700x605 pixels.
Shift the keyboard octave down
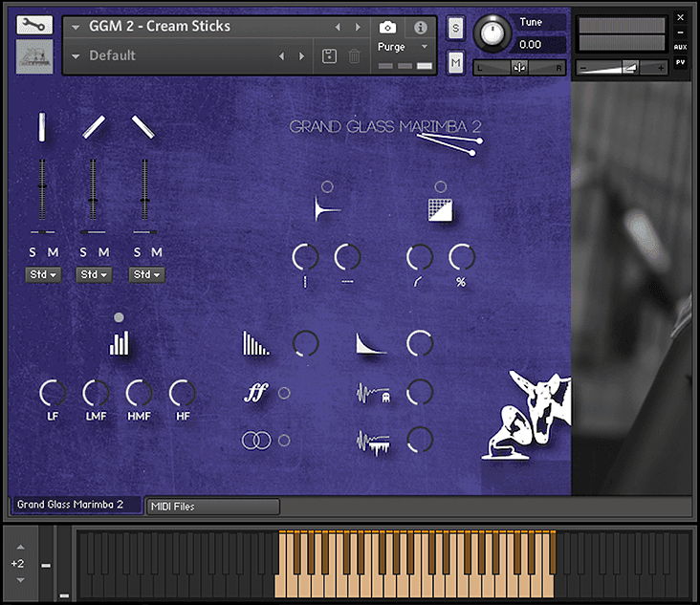(x=20, y=580)
